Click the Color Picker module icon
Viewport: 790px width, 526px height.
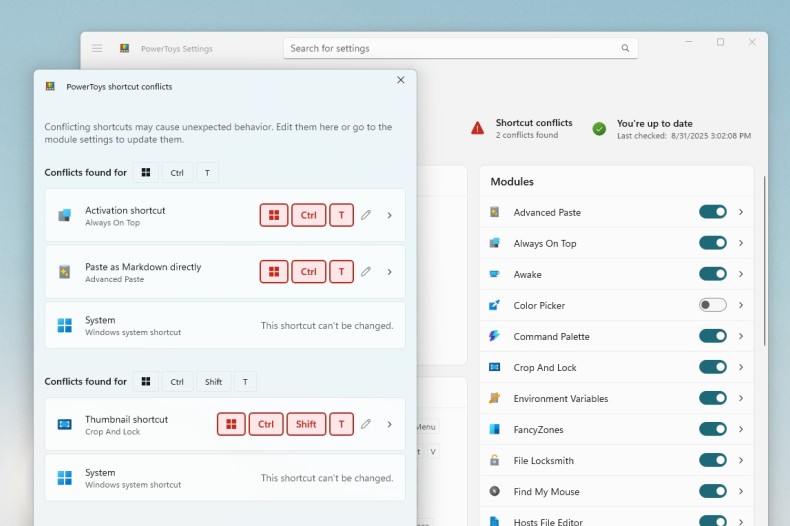pyautogui.click(x=495, y=305)
